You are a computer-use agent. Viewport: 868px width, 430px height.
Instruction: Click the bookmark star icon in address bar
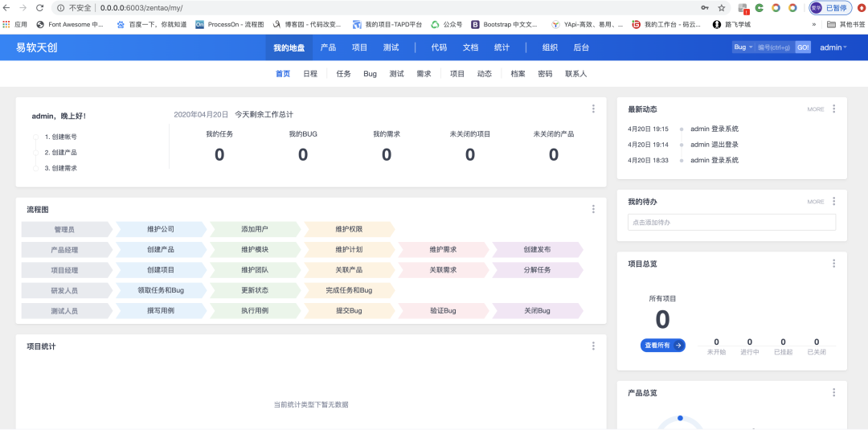pyautogui.click(x=721, y=8)
